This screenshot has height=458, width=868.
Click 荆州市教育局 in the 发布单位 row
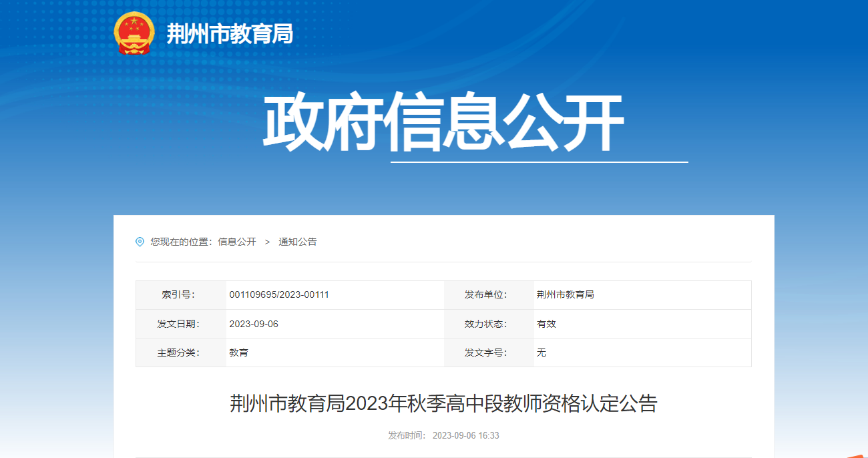tap(565, 294)
